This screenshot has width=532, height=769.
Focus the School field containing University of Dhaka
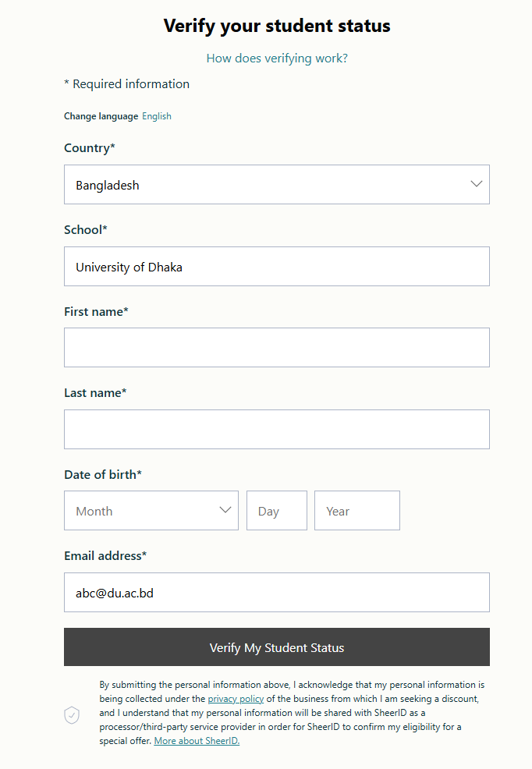[276, 267]
